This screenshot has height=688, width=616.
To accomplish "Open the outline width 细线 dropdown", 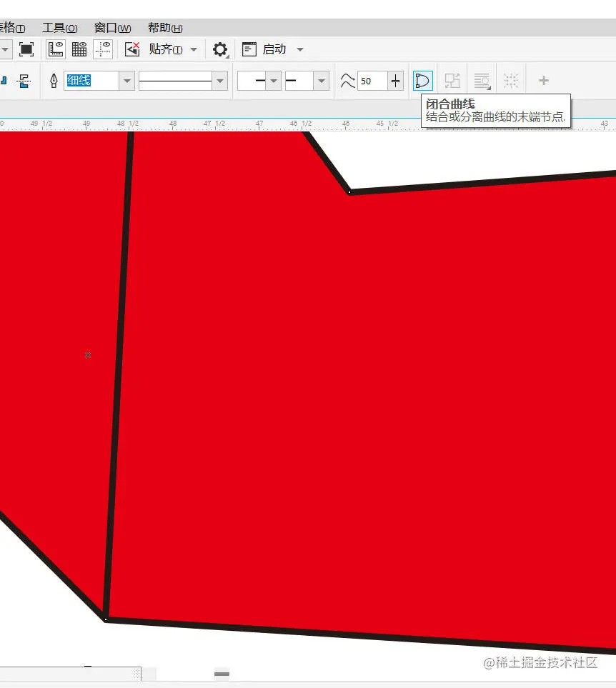I will 126,81.
